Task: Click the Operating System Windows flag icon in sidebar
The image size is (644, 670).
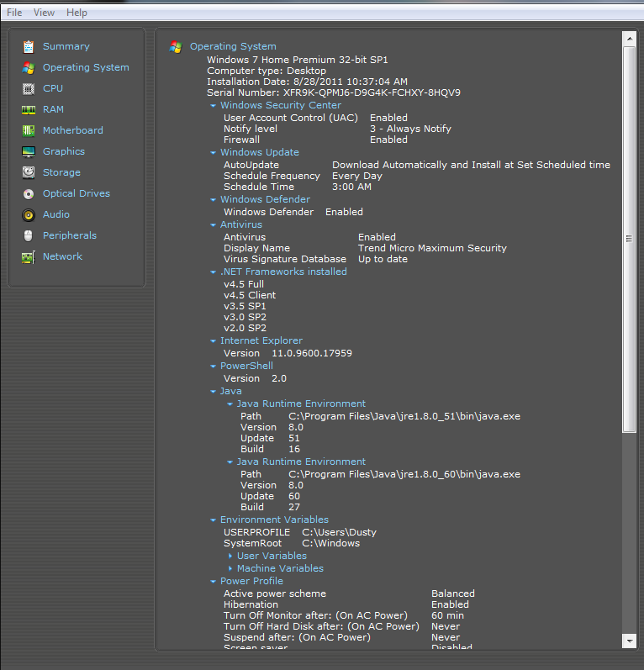Action: pos(29,67)
